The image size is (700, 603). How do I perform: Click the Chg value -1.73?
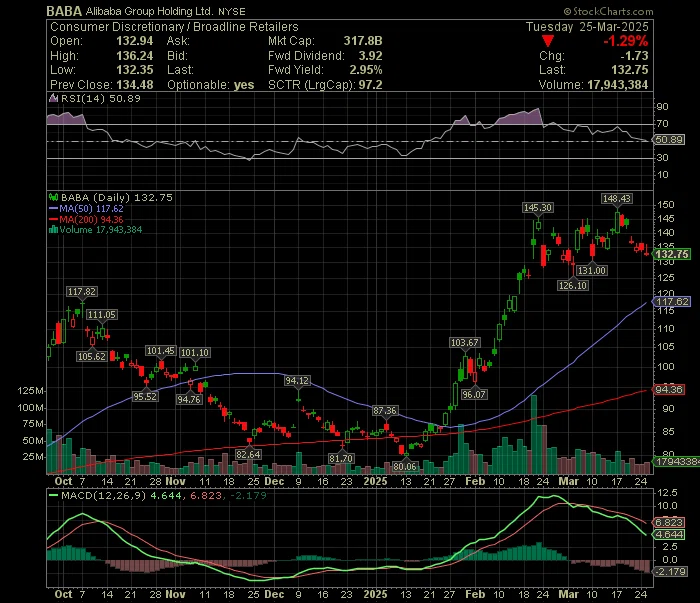pyautogui.click(x=634, y=56)
